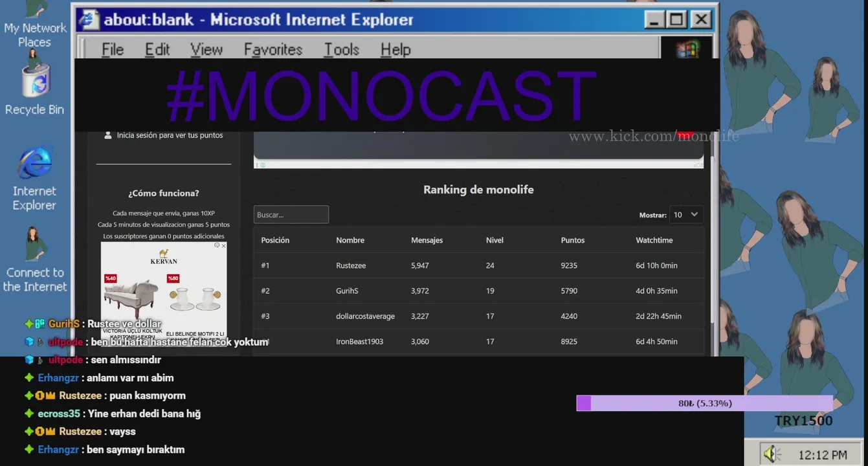Click the green star badge beside ecross35
Image resolution: width=868 pixels, height=466 pixels.
28,414
